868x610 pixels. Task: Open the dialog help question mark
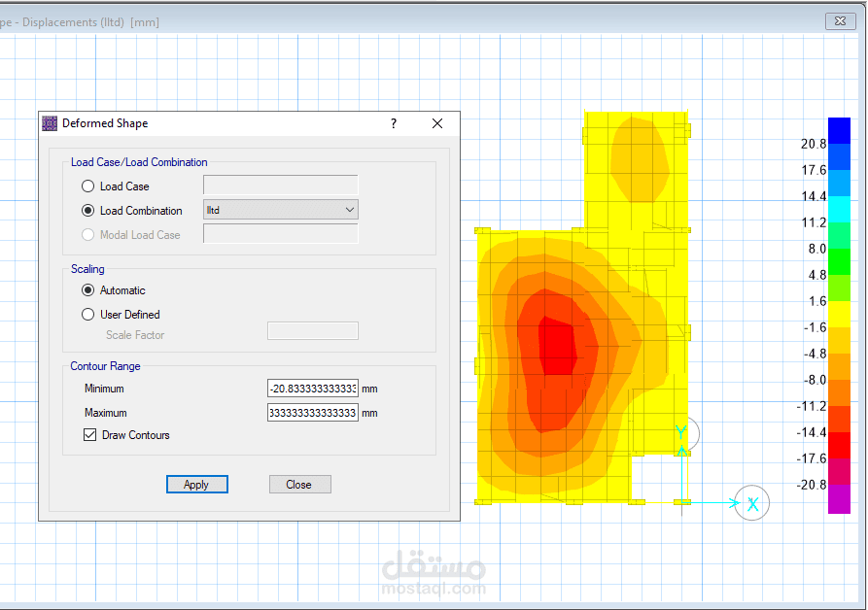click(394, 123)
